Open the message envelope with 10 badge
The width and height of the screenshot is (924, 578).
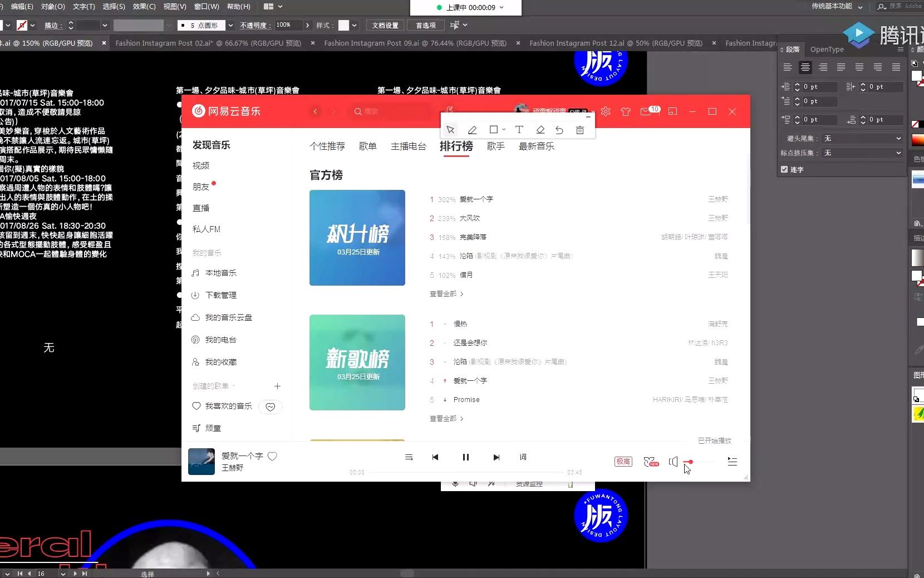[645, 111]
